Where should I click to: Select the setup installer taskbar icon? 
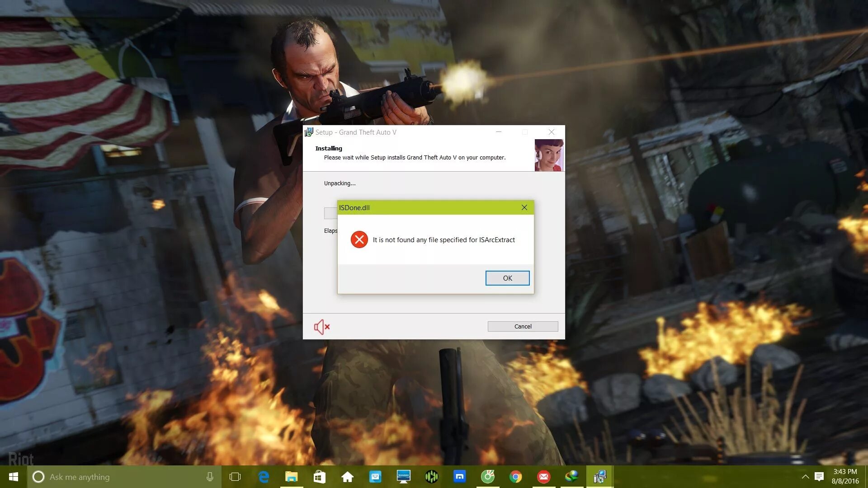click(599, 477)
